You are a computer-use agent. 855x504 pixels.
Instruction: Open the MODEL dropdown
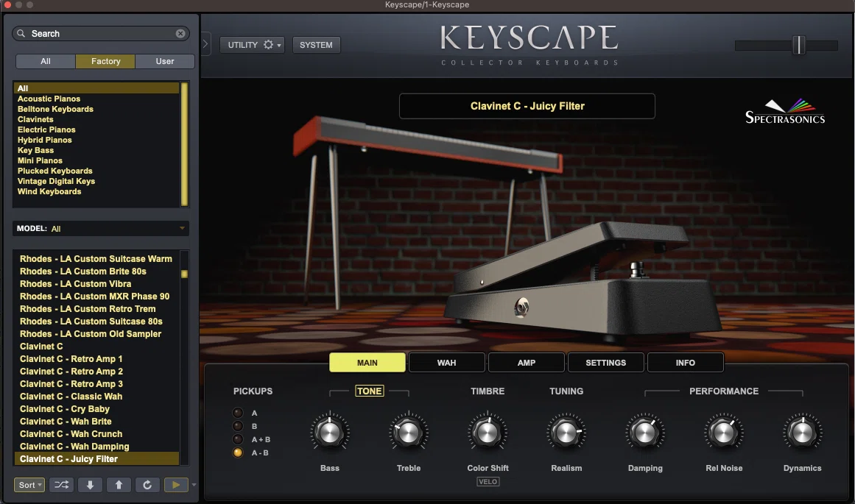click(x=101, y=228)
